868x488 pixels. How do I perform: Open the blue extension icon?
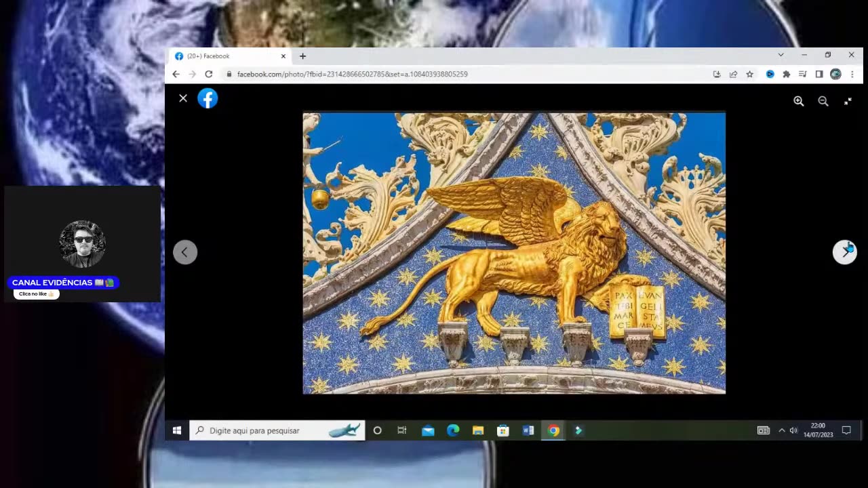[770, 74]
